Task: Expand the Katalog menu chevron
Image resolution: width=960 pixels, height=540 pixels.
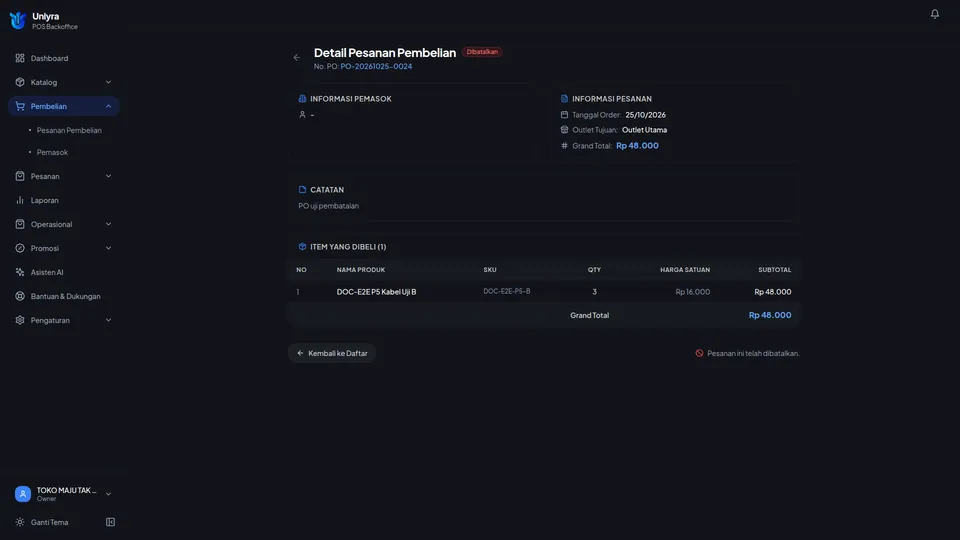Action: pyautogui.click(x=108, y=82)
